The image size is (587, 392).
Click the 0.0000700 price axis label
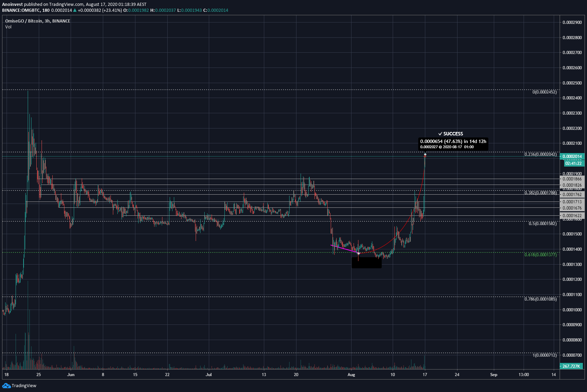(x=572, y=355)
